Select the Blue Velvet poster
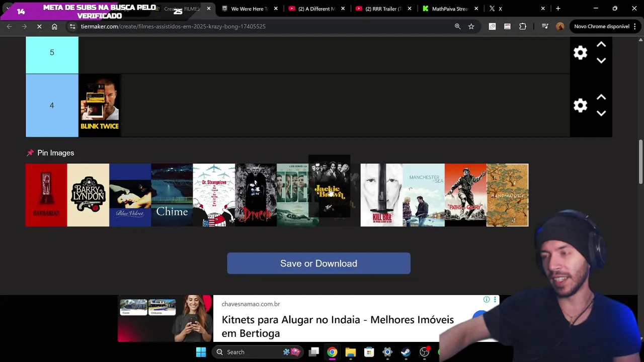This screenshot has width=644, height=362. tap(130, 195)
